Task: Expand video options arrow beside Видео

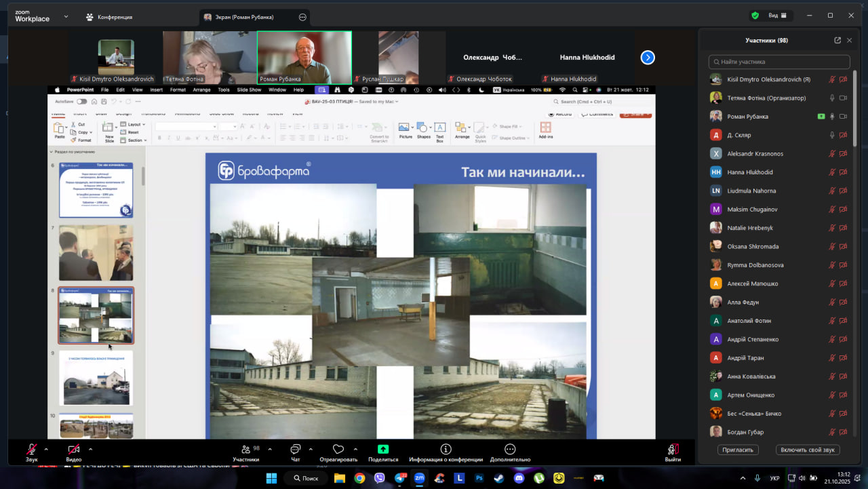Action: pos(90,449)
